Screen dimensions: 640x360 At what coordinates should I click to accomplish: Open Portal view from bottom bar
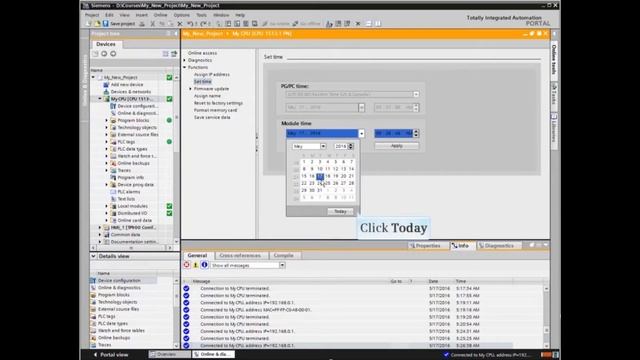pyautogui.click(x=111, y=355)
